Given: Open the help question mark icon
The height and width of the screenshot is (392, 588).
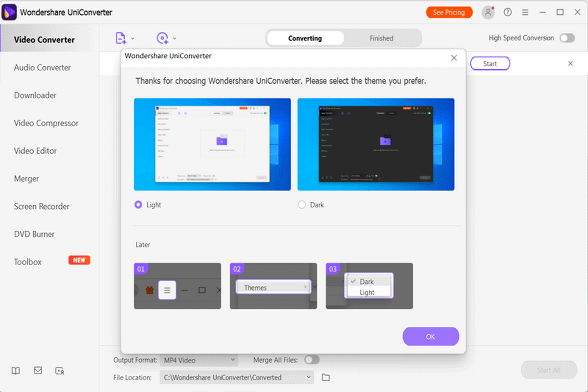Looking at the screenshot, I should point(508,12).
